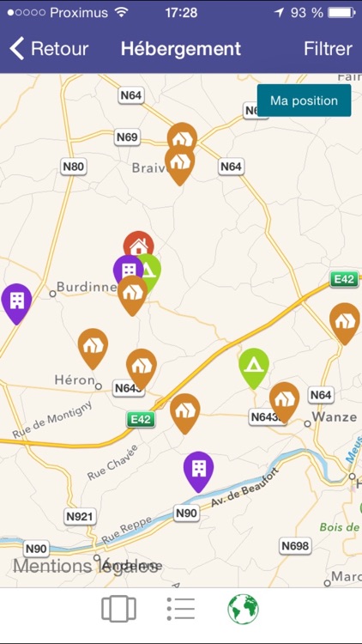Image resolution: width=362 pixels, height=644 pixels.
Task: Open the carousel card view tab
Action: click(x=118, y=609)
